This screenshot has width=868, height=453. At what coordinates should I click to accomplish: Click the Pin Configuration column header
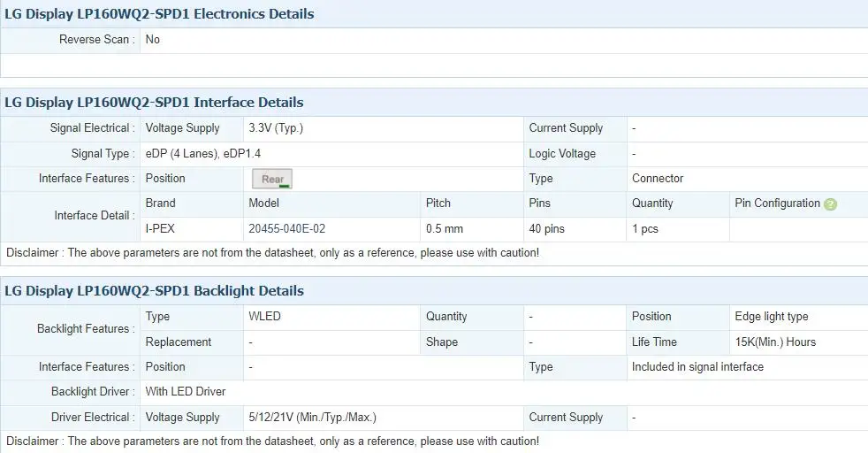pos(777,203)
